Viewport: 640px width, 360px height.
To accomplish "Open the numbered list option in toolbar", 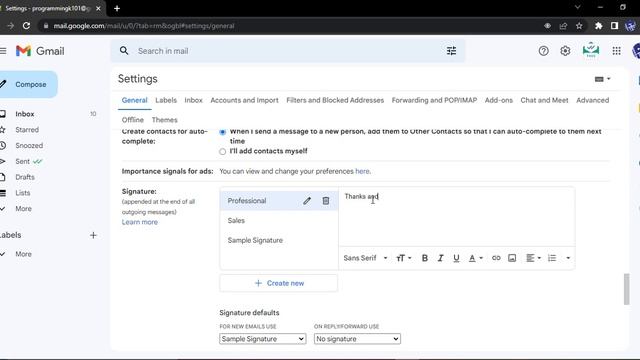I will [x=552, y=258].
